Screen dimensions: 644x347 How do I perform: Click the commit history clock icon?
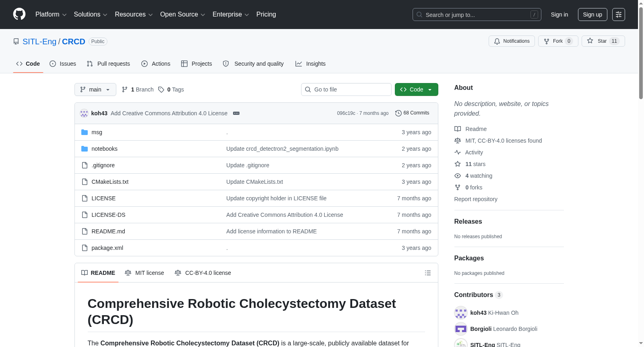click(398, 113)
